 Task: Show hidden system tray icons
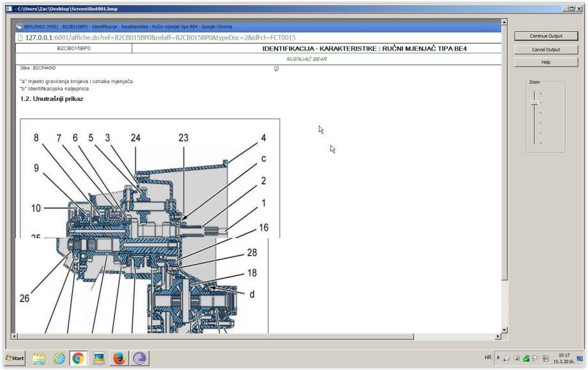498,358
